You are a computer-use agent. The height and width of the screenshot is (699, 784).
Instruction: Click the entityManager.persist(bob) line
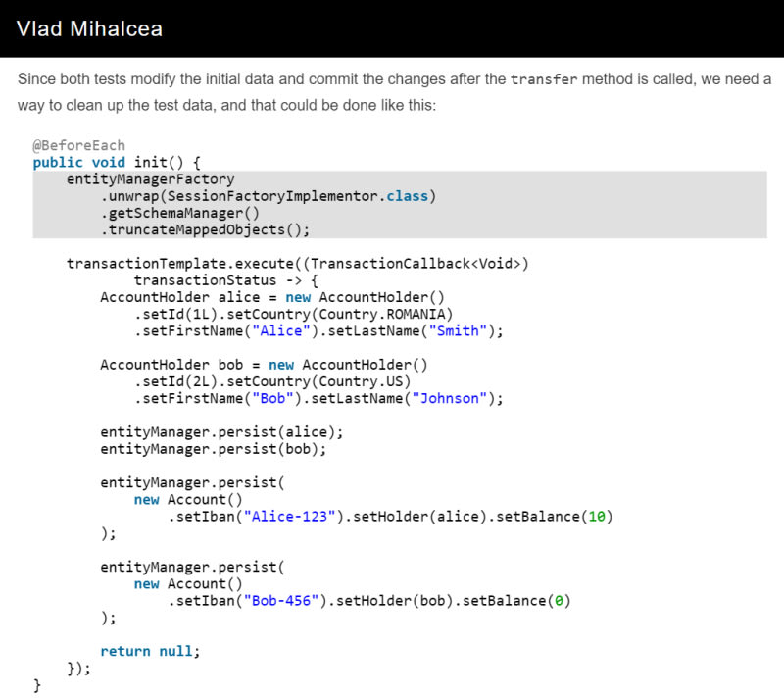(213, 449)
